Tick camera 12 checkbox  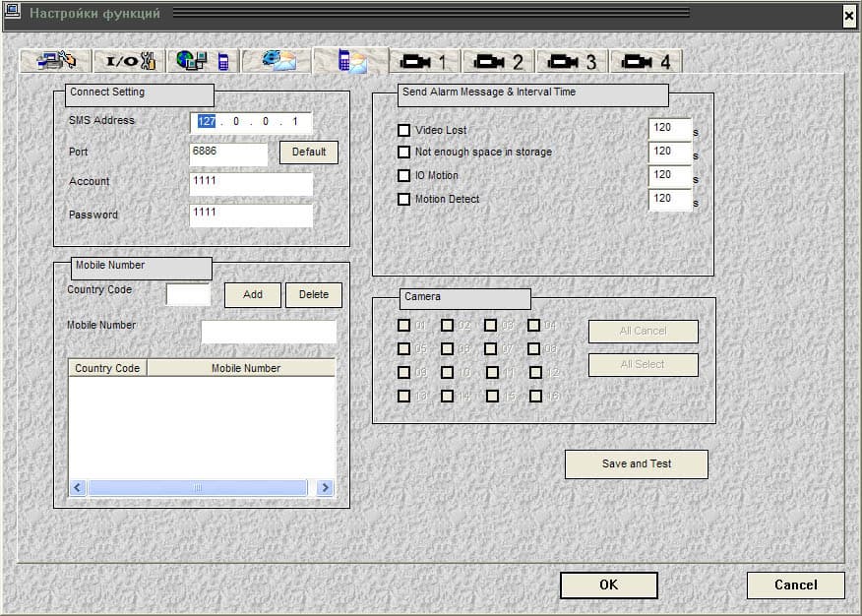point(535,373)
